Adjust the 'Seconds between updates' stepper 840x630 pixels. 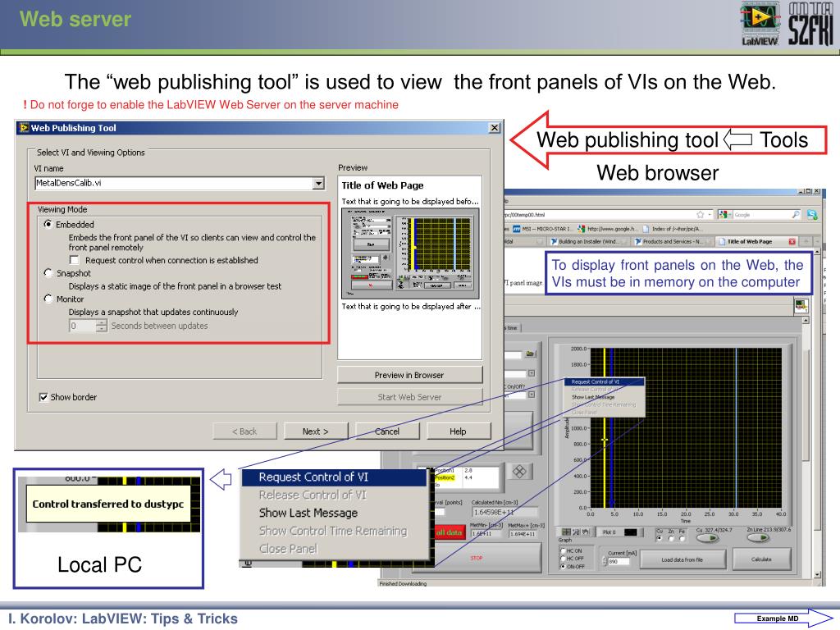pos(101,326)
